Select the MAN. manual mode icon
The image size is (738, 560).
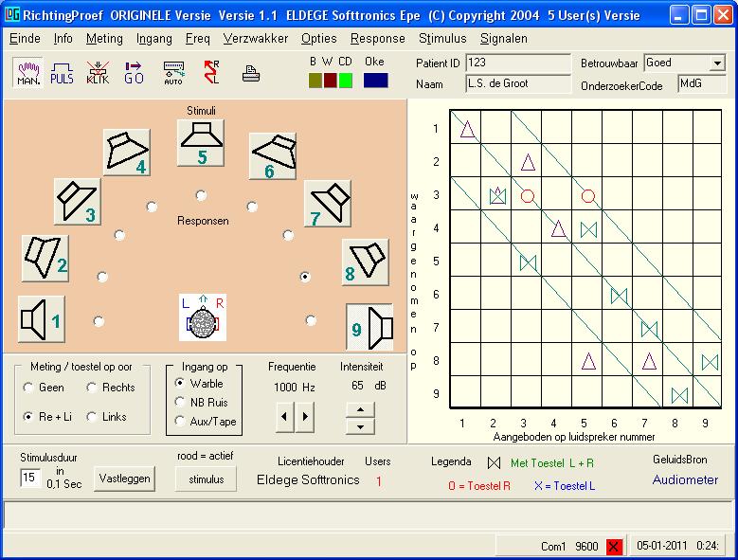click(27, 73)
